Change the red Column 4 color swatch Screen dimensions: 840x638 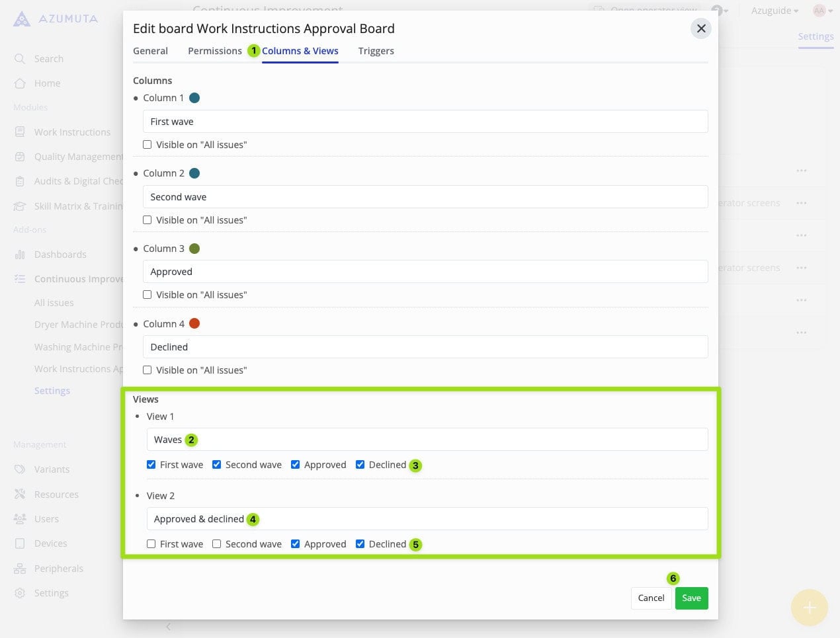[x=194, y=323]
